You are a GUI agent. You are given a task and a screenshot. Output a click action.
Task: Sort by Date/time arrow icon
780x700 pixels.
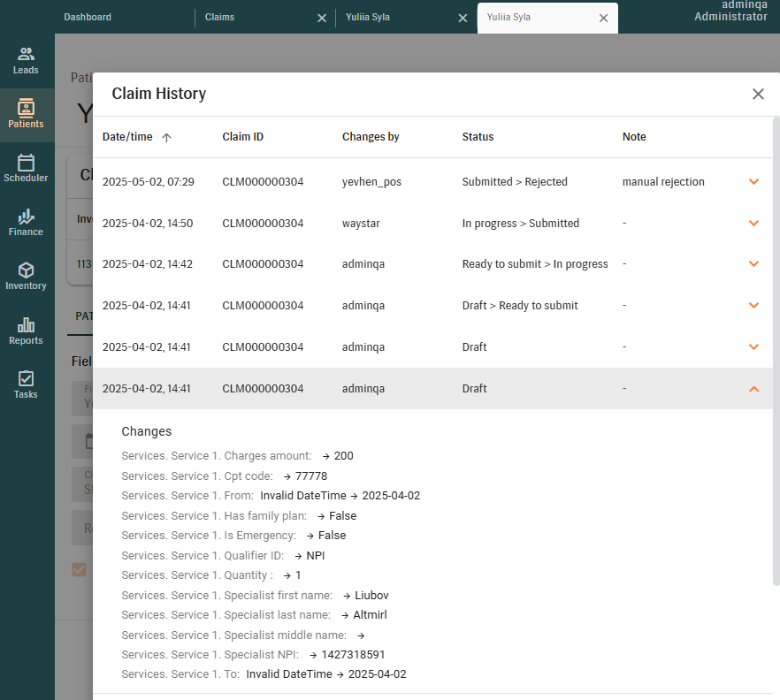(x=166, y=137)
